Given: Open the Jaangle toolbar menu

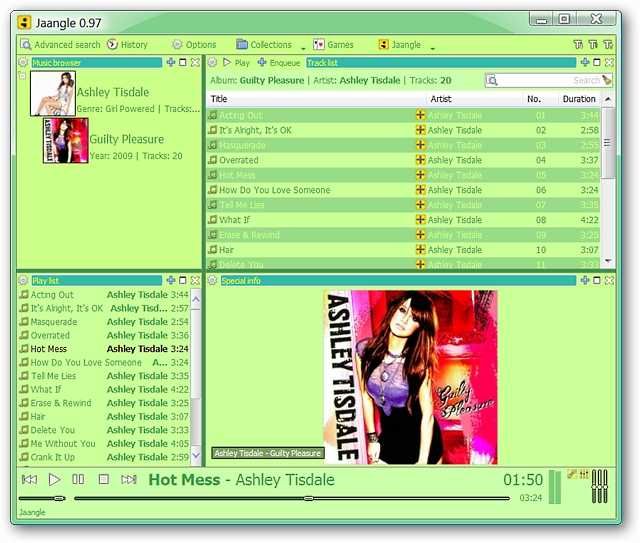Looking at the screenshot, I should (400, 45).
